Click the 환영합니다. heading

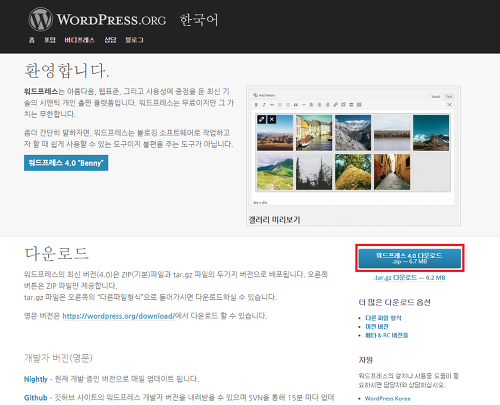coord(67,71)
